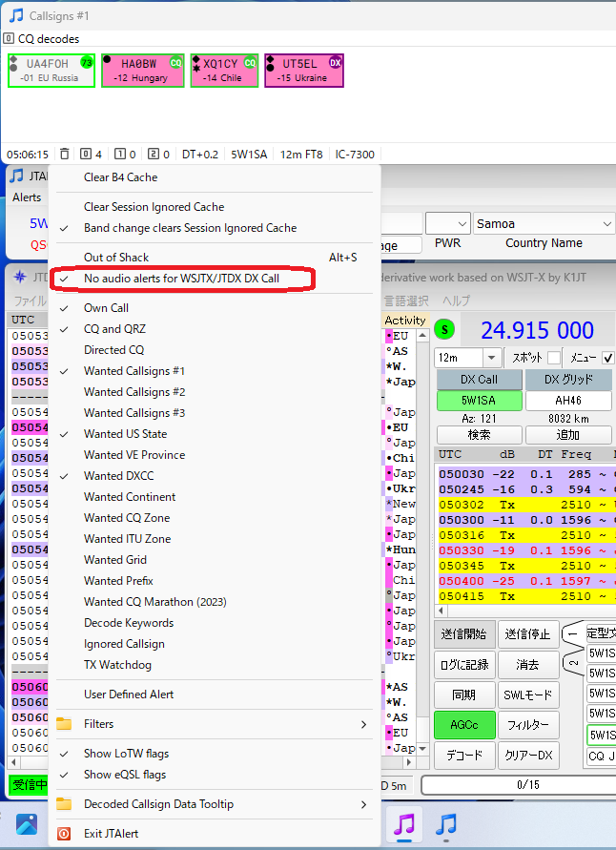The height and width of the screenshot is (850, 616).
Task: Open the 12m band dropdown in JTDX
Action: click(x=491, y=358)
